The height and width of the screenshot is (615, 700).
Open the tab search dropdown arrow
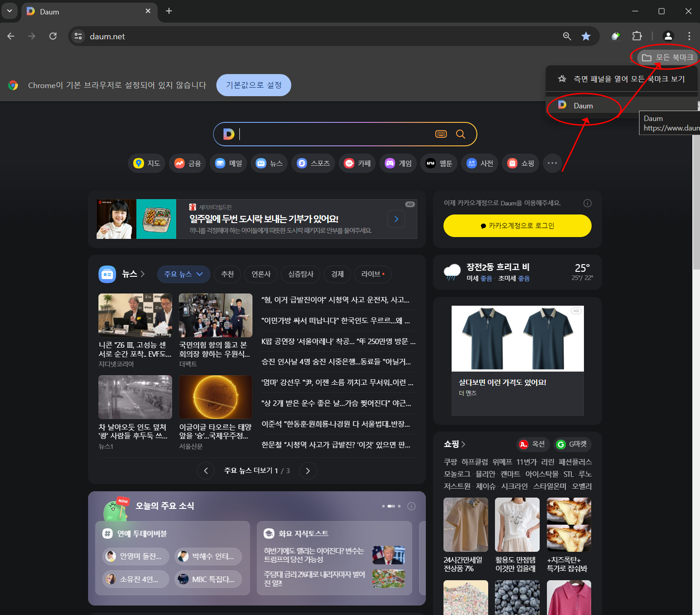coord(9,11)
